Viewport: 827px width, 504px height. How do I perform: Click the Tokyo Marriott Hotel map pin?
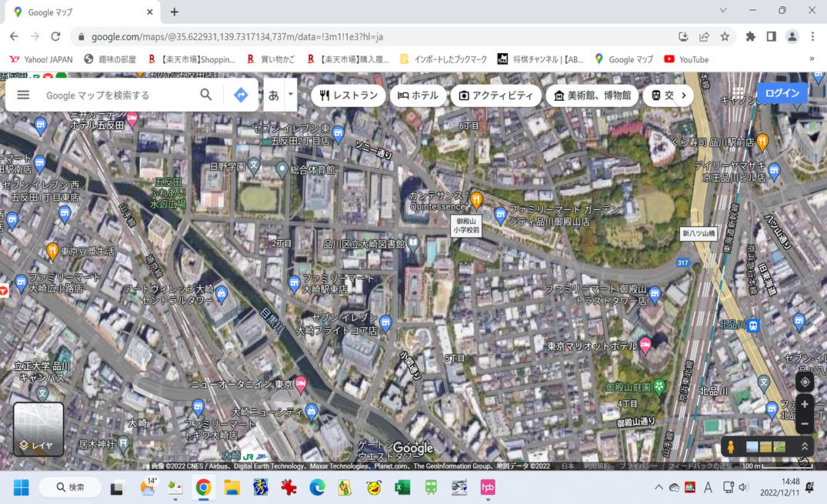[645, 345]
